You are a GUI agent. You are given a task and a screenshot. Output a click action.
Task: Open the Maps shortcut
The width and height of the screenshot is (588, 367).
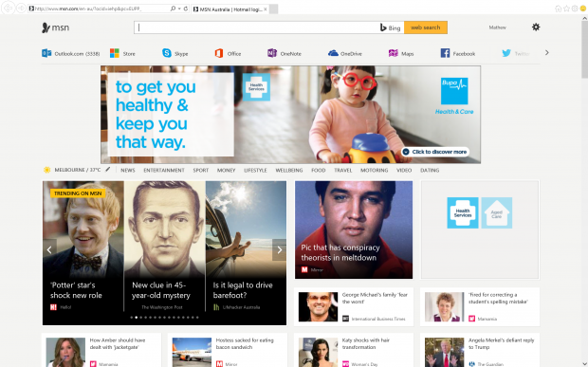(401, 54)
